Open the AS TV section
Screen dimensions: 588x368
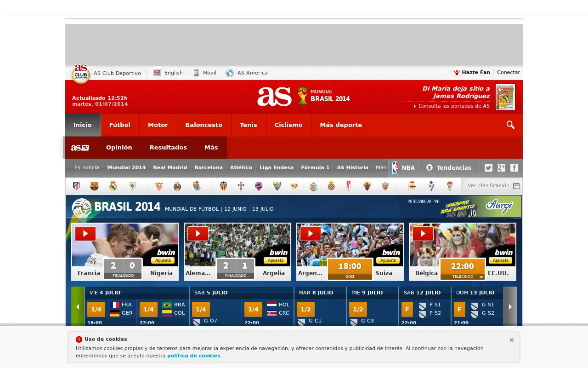tap(80, 148)
